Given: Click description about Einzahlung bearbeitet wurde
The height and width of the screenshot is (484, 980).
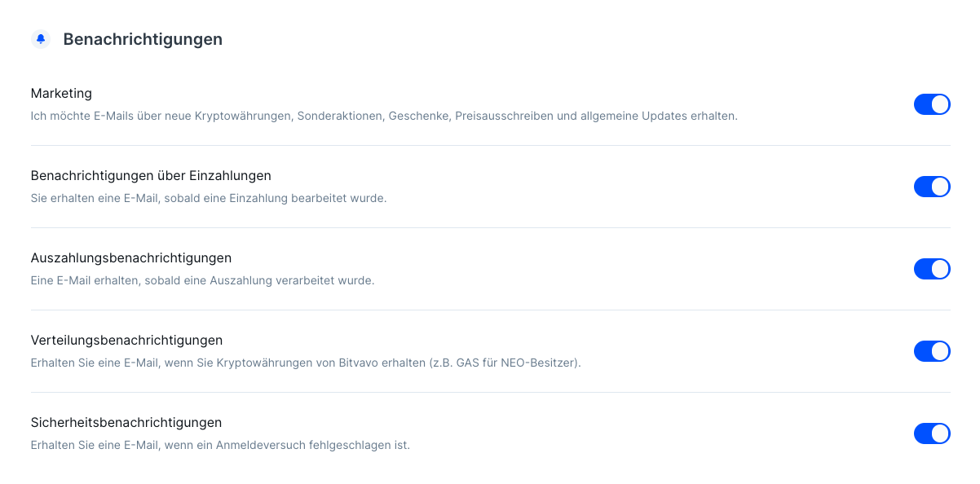Looking at the screenshot, I should point(209,198).
